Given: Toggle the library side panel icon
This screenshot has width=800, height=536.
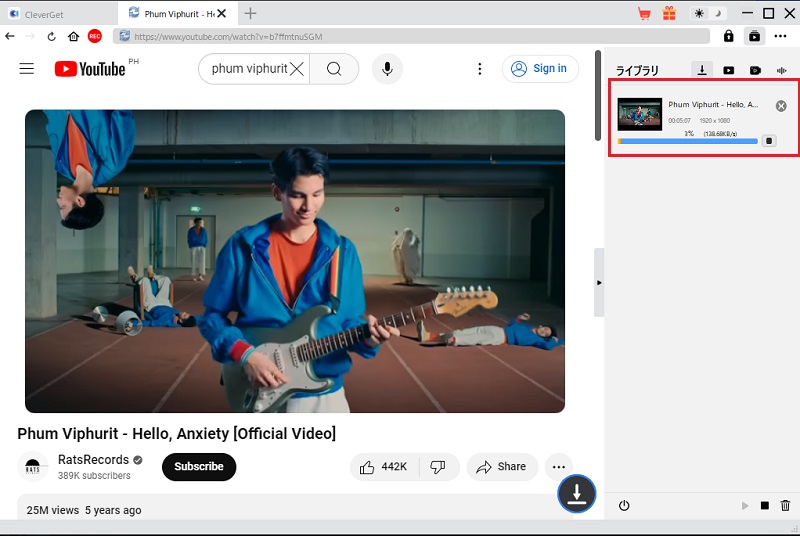Looking at the screenshot, I should (x=754, y=36).
